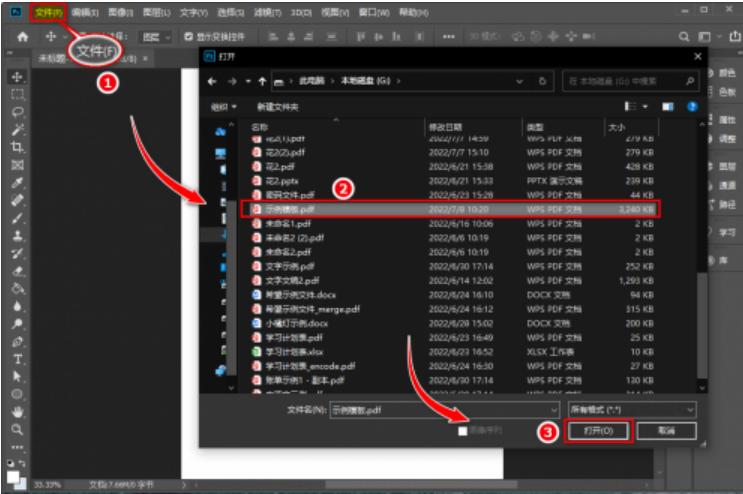Image resolution: width=743 pixels, height=494 pixels.
Task: Select the Clone Stamp tool
Action: (17, 235)
